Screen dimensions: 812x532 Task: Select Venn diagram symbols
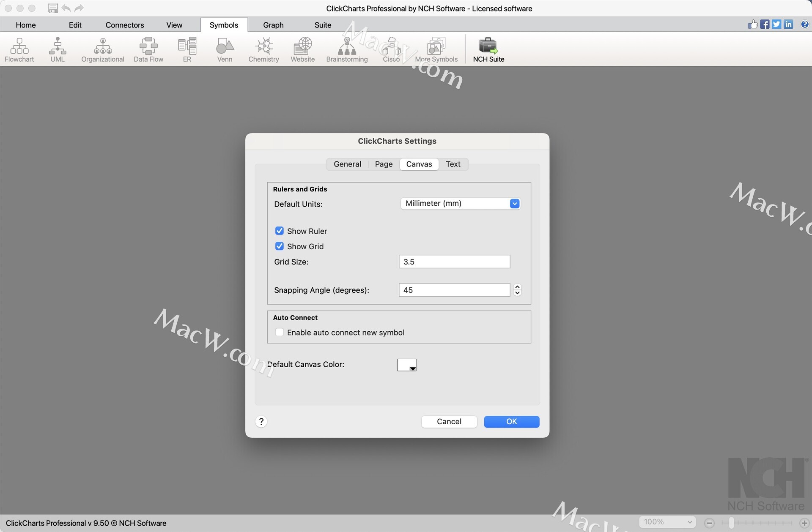[225, 49]
